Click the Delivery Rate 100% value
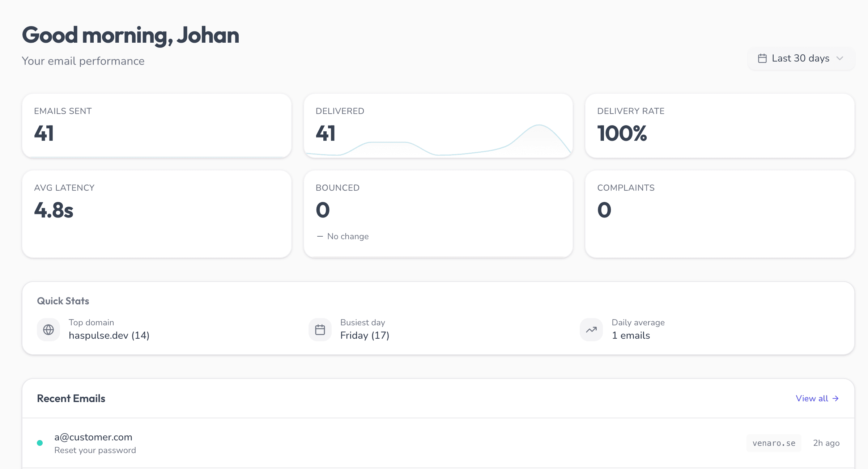This screenshot has width=868, height=469. [621, 134]
